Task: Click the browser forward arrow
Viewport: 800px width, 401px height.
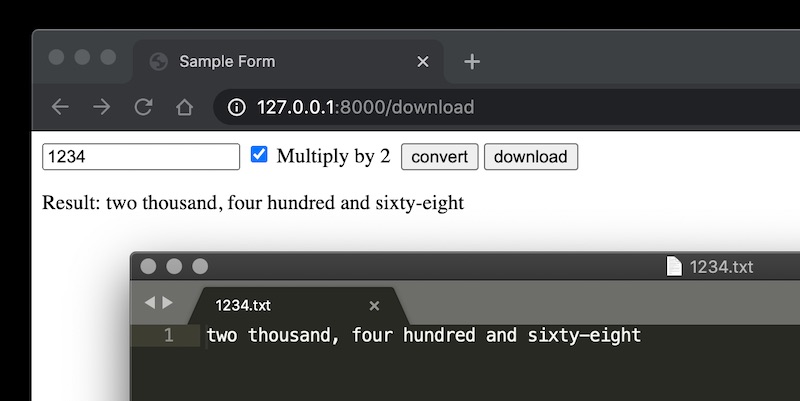Action: coord(102,107)
